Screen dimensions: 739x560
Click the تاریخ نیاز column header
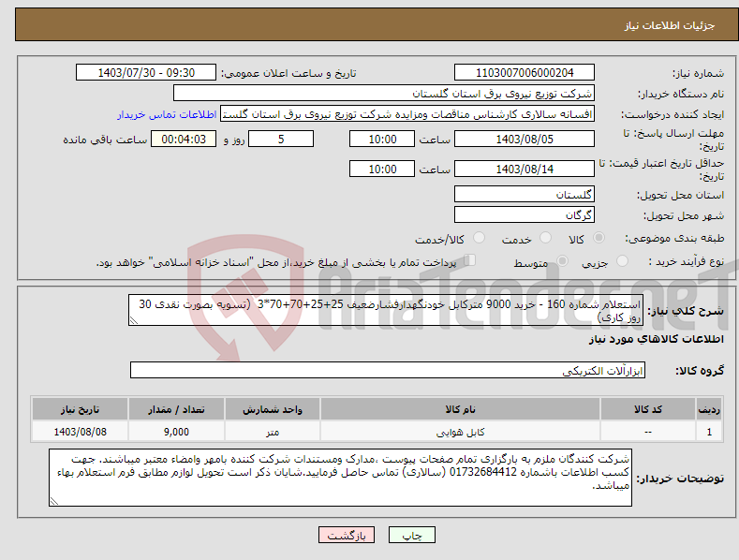pos(81,409)
